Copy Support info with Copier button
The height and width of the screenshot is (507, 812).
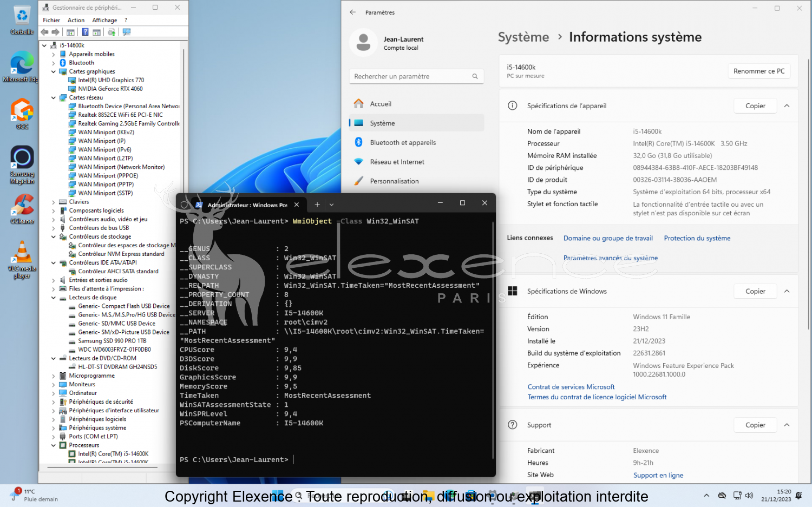755,425
